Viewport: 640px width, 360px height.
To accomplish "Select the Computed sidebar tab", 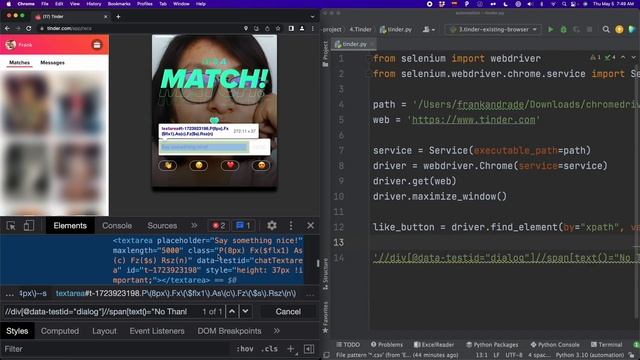I will (60, 331).
